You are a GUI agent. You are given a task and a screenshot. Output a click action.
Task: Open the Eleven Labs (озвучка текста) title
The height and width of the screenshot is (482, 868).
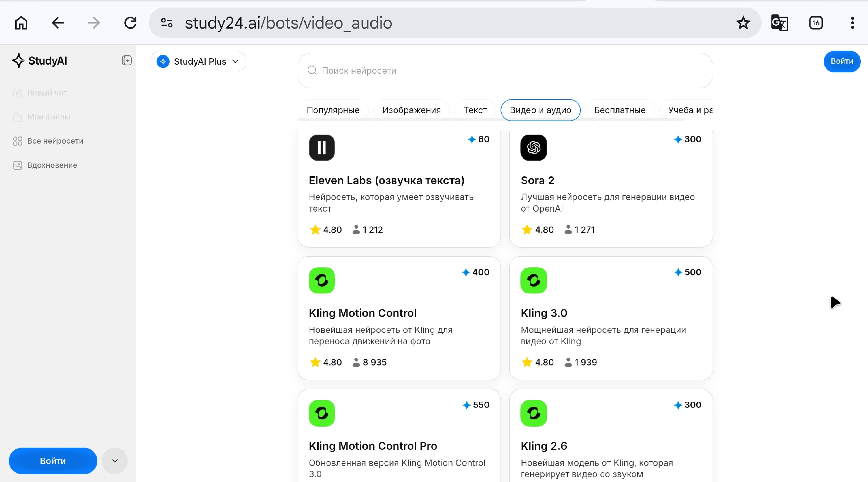click(x=387, y=180)
